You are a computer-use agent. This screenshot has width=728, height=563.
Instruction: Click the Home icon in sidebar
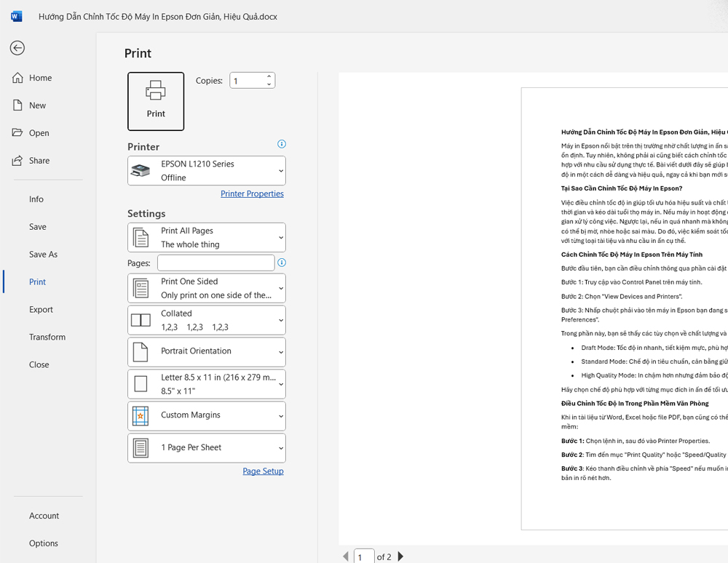tap(18, 78)
